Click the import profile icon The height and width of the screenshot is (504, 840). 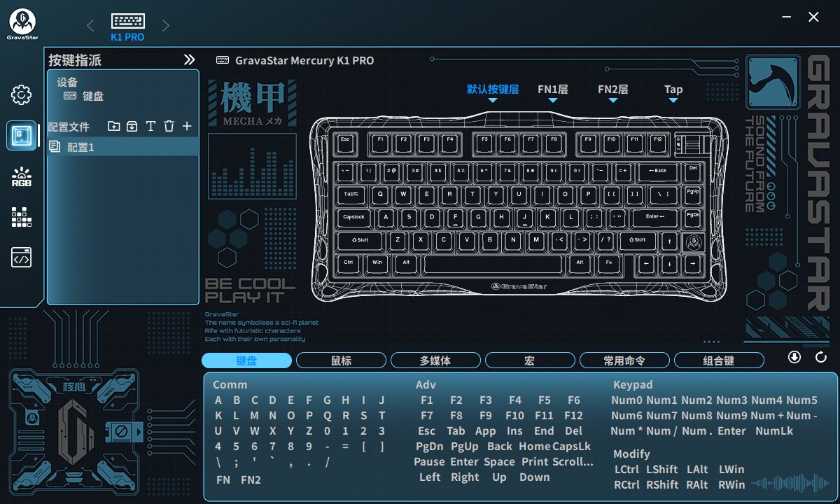pos(132,126)
